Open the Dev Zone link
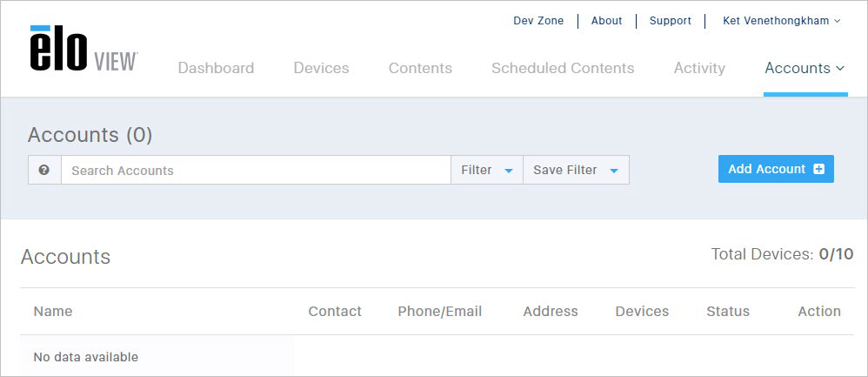Screen dimensions: 868x377 [538, 21]
